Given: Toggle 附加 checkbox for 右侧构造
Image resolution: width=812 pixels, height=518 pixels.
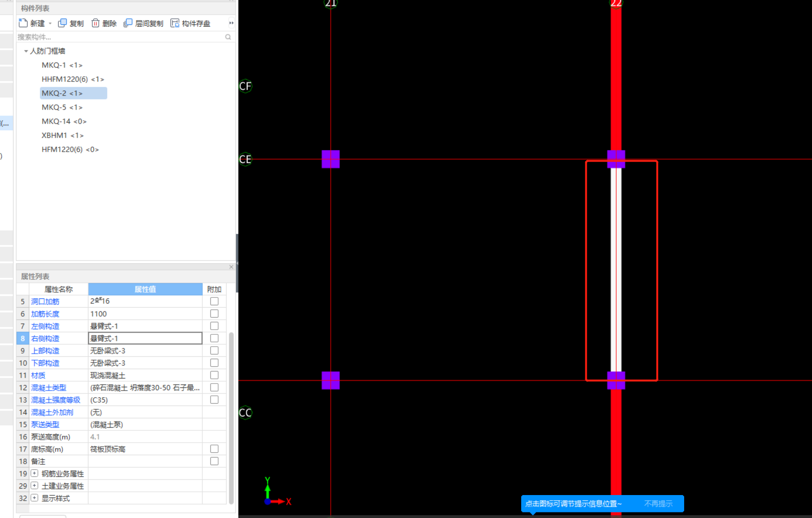Looking at the screenshot, I should [x=214, y=338].
